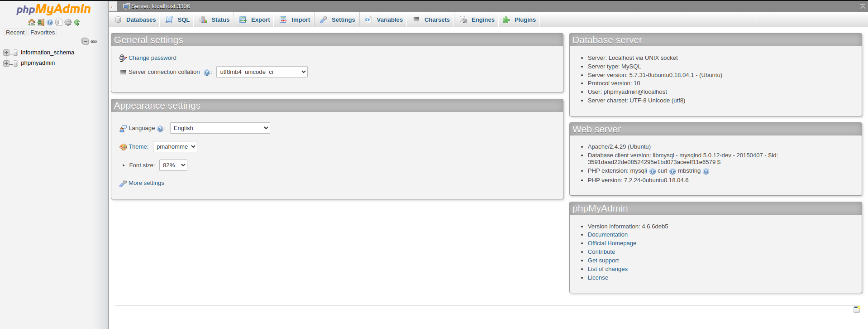The height and width of the screenshot is (329, 868).
Task: Expand the information_schema database tree
Action: pos(6,53)
